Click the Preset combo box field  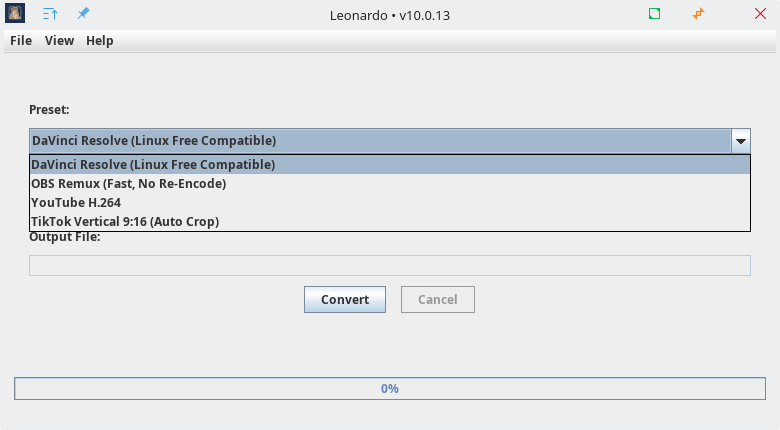point(380,141)
